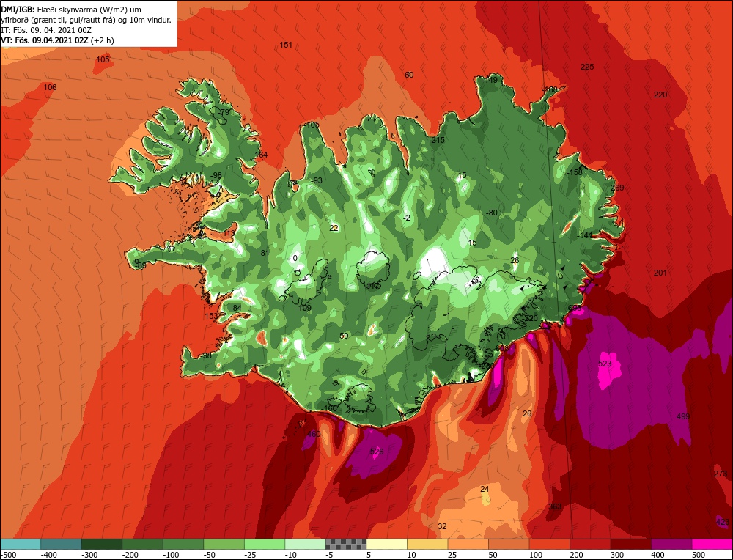Click the value 201 east of Iceland
Image resolution: width=733 pixels, height=560 pixels.
point(660,273)
